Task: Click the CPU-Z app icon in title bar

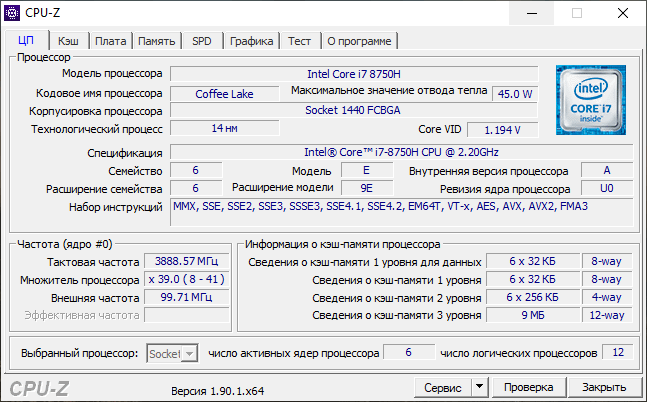Action: 12,13
